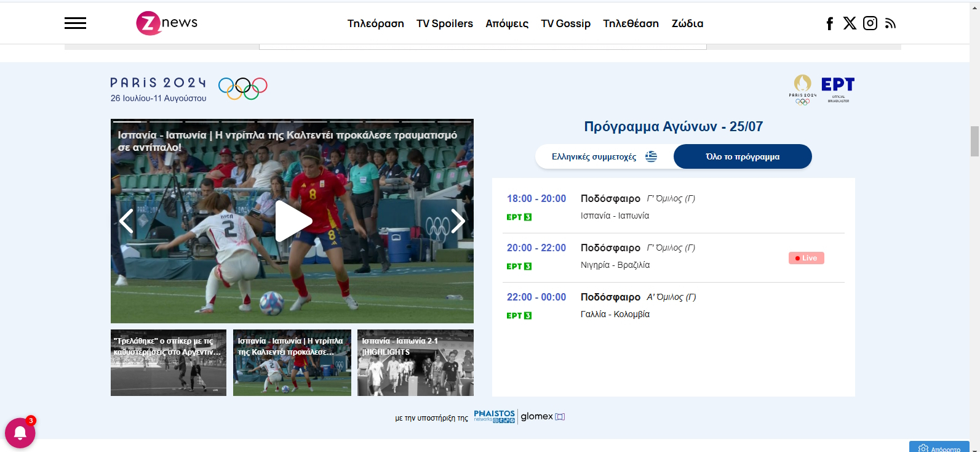Click the ΕΡΤ official broadcaster logo
Viewport: 980px width, 452px height.
click(x=838, y=89)
